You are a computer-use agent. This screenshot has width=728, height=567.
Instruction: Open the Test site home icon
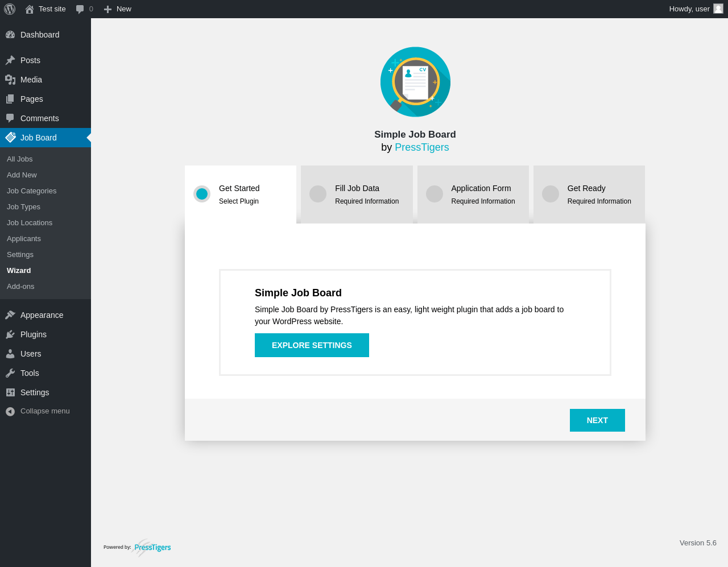(x=30, y=9)
